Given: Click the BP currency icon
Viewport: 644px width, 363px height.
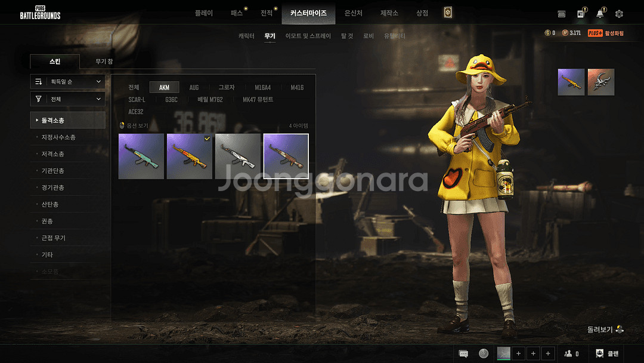Looking at the screenshot, I should point(565,33).
